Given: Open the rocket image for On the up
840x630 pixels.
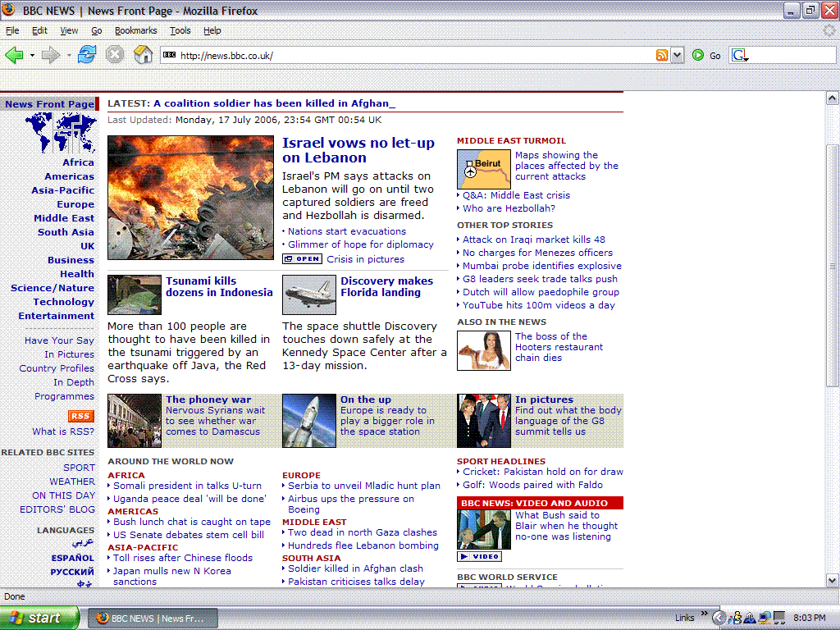Looking at the screenshot, I should [x=309, y=421].
